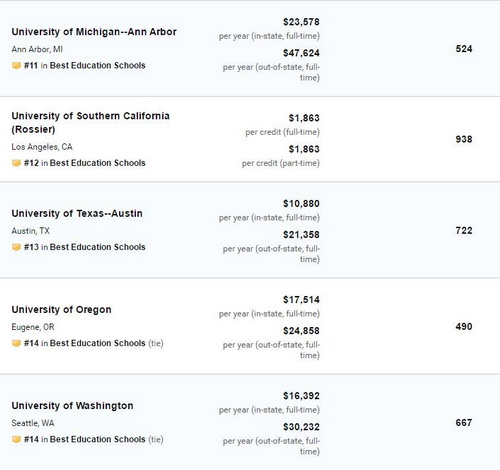Click Best Education Schools link under Oregon

click(x=98, y=343)
